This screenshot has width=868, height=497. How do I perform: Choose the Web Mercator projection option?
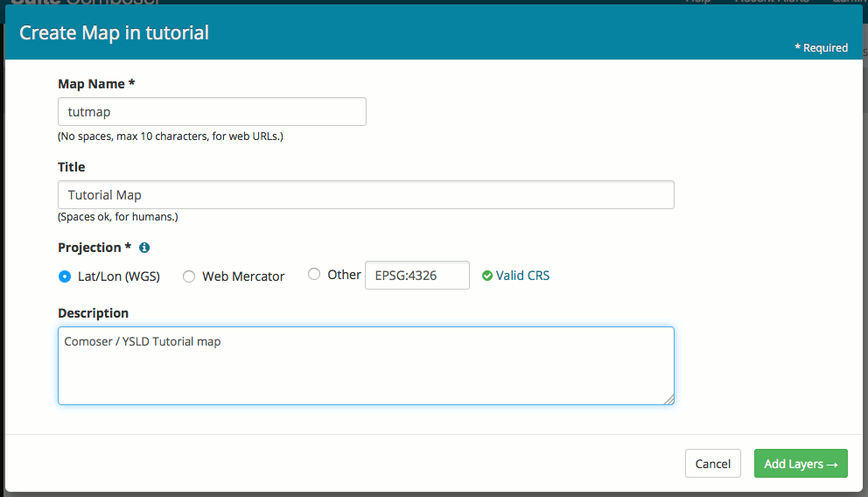point(189,276)
